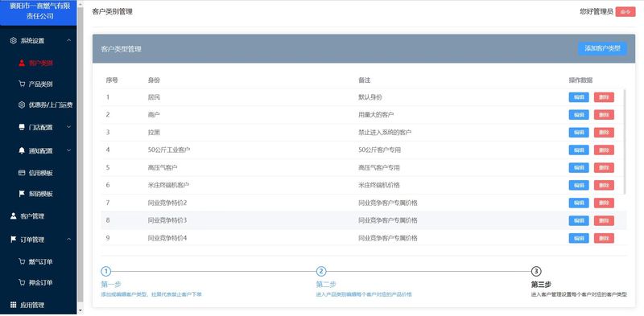
Task: Edit the 高压气客户 row
Action: pos(579,168)
